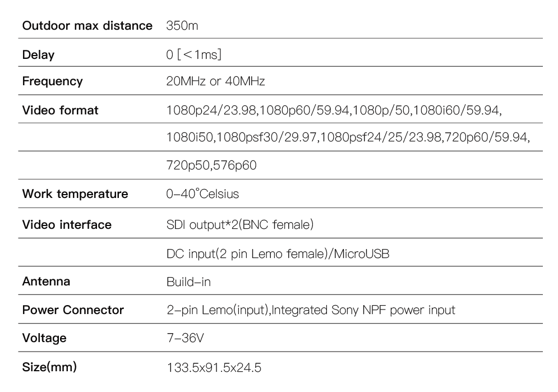Select the 7-36V voltage value
Image resolution: width=558 pixels, height=392 pixels.
pos(185,338)
